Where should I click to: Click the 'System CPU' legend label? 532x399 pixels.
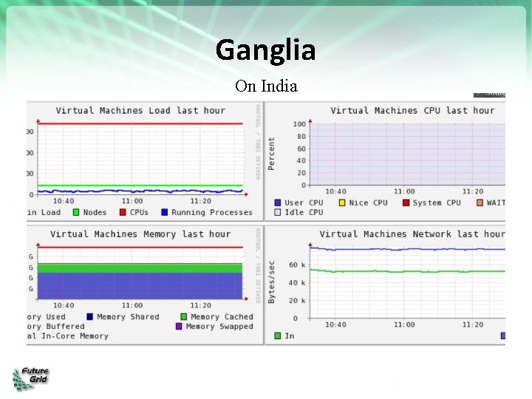(x=437, y=203)
